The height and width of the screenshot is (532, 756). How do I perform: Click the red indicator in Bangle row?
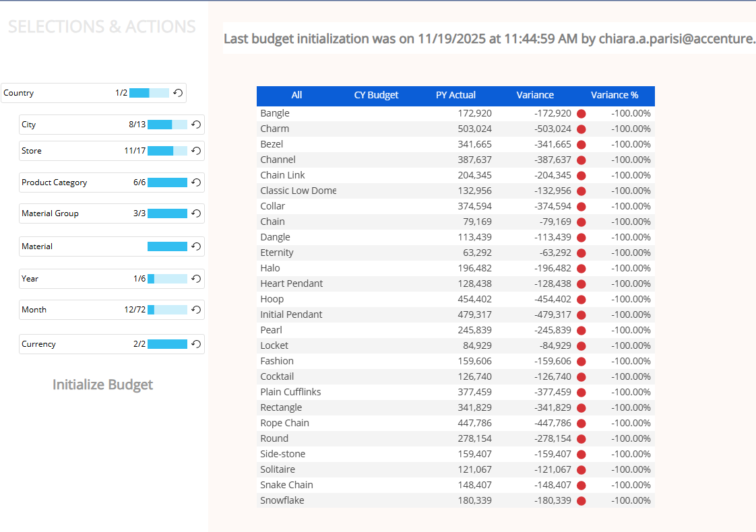click(x=581, y=114)
